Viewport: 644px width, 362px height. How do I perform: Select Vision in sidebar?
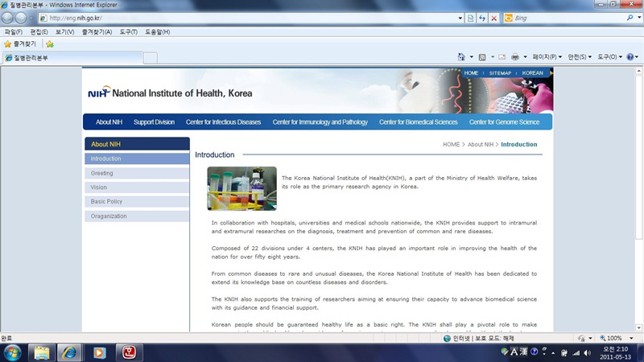click(137, 187)
